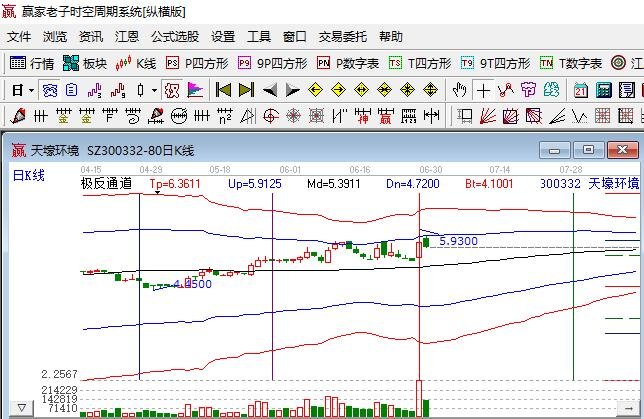Open the calendar date icon
This screenshot has width=644, height=419.
point(581,90)
